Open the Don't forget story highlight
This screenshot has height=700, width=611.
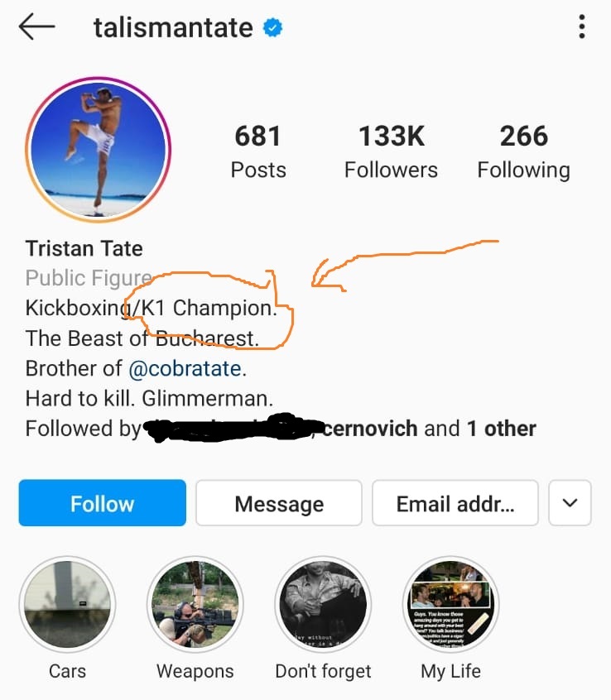coord(323,604)
